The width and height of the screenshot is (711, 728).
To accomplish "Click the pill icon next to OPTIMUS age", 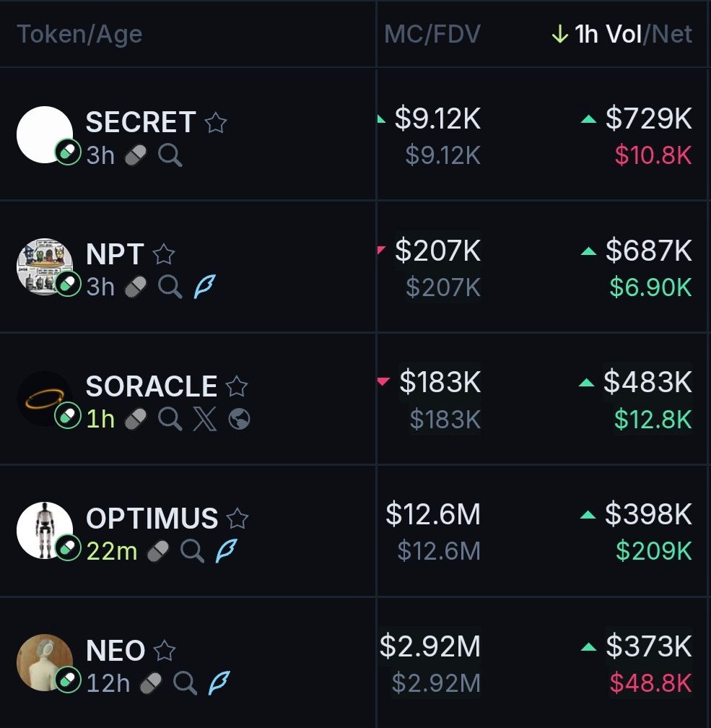I will tap(157, 551).
